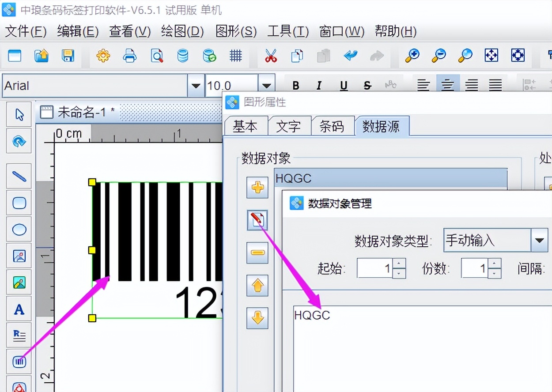
Task: Expand the font size 10.0 dropdown
Action: (x=266, y=86)
